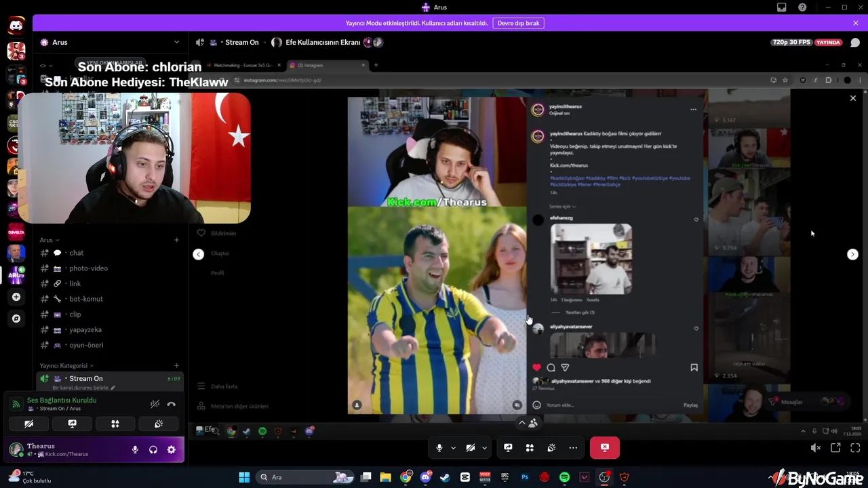Click share paper-plane icon on Instagram post
868x488 pixels.
point(565,367)
